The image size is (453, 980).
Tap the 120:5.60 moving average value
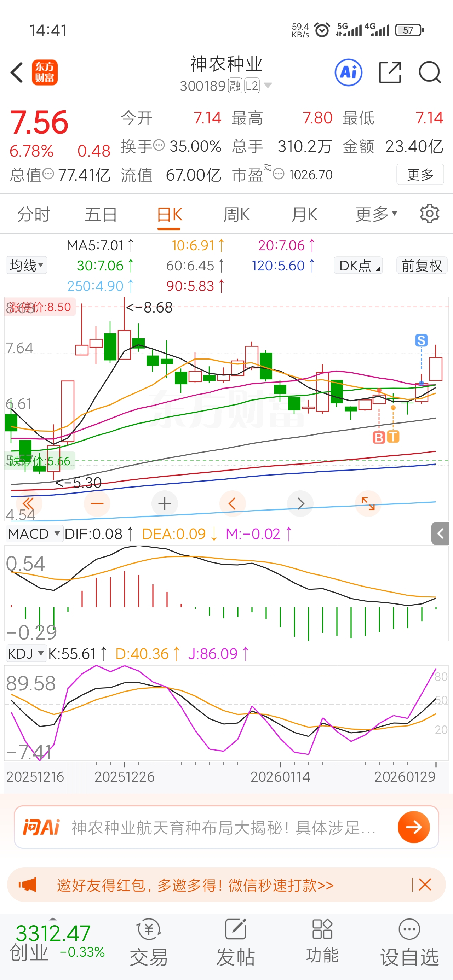[283, 266]
